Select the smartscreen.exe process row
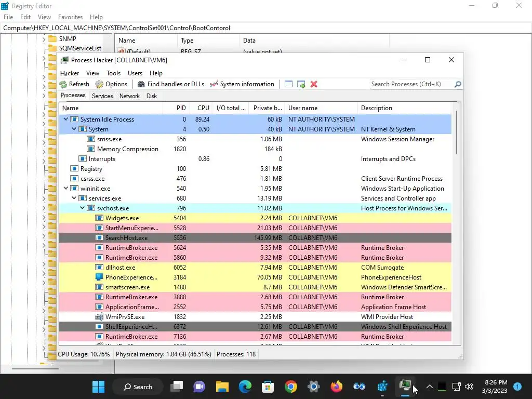Viewport: 532px width, 399px height. coord(255,287)
